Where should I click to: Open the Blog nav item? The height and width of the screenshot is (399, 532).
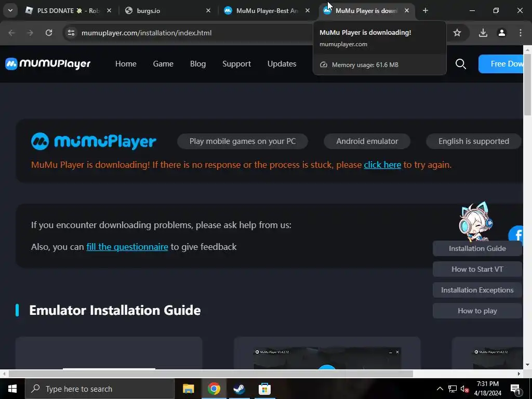(x=198, y=64)
